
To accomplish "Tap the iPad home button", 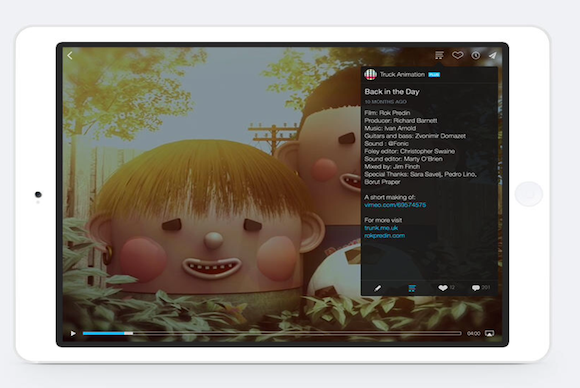I will [x=529, y=194].
